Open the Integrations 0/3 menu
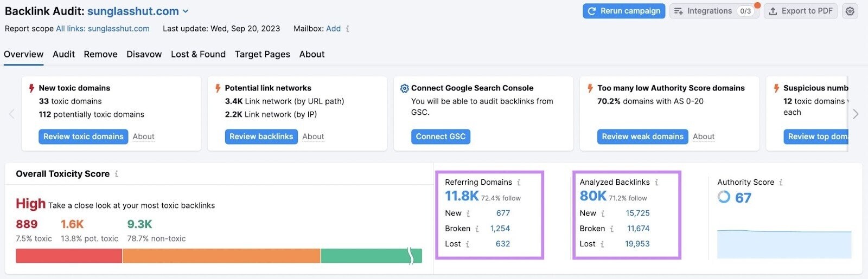868x279 pixels. 714,11
